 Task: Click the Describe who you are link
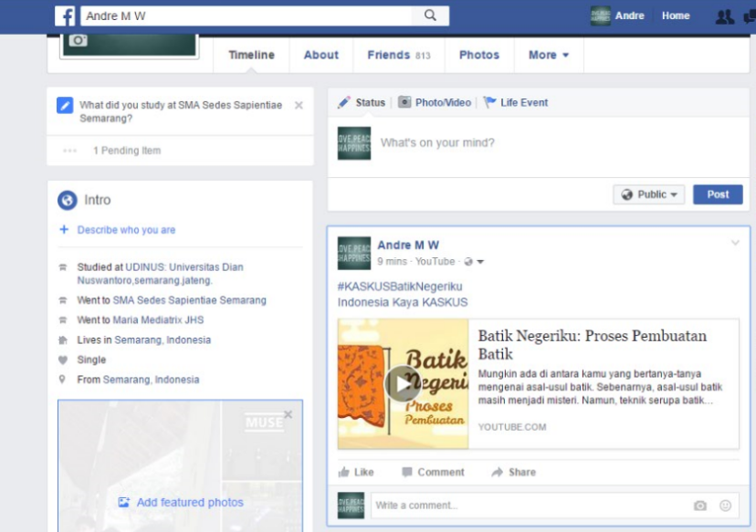[126, 230]
